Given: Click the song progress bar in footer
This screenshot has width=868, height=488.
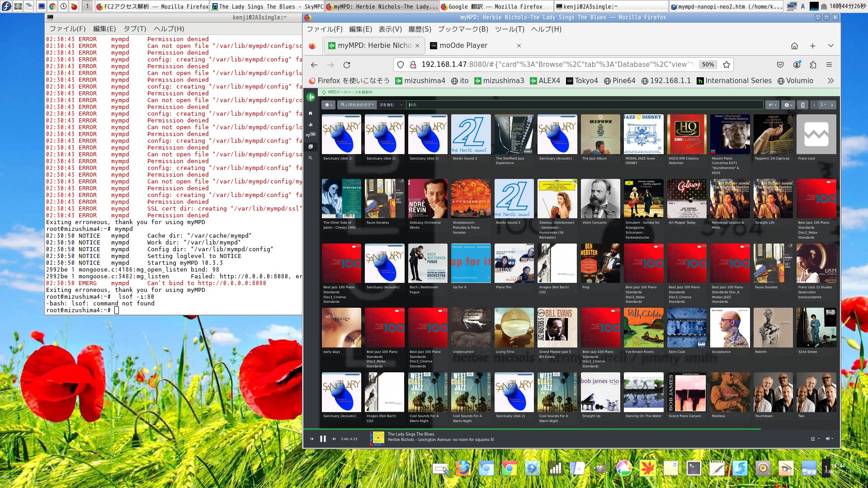Looking at the screenshot, I should [542, 428].
